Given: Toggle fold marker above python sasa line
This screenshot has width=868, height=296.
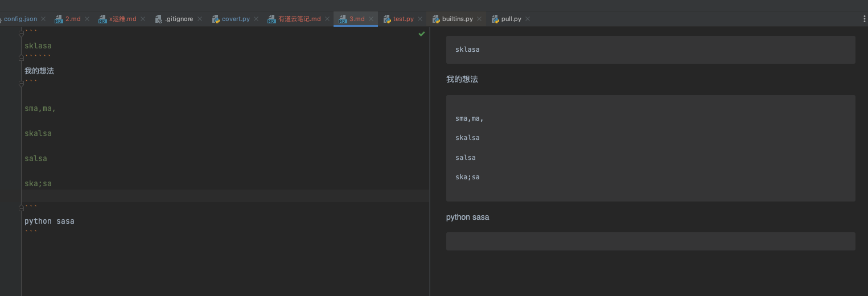Looking at the screenshot, I should tap(22, 207).
